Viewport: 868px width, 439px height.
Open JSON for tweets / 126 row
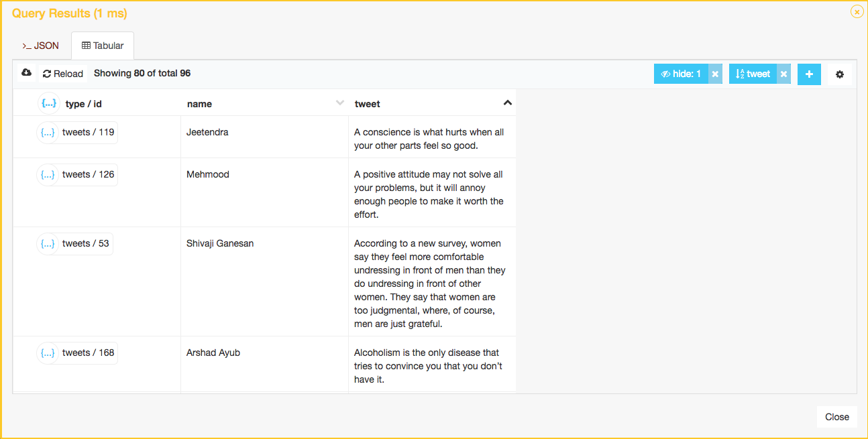coord(48,175)
